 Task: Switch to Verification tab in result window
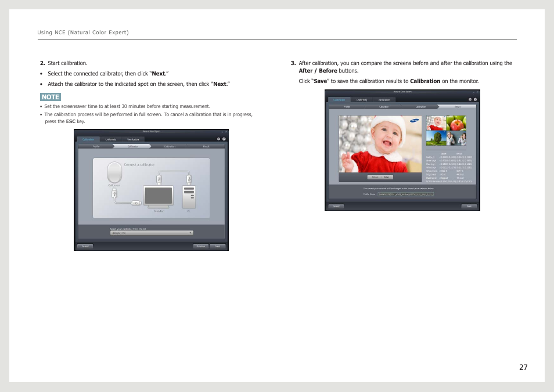pyautogui.click(x=384, y=100)
